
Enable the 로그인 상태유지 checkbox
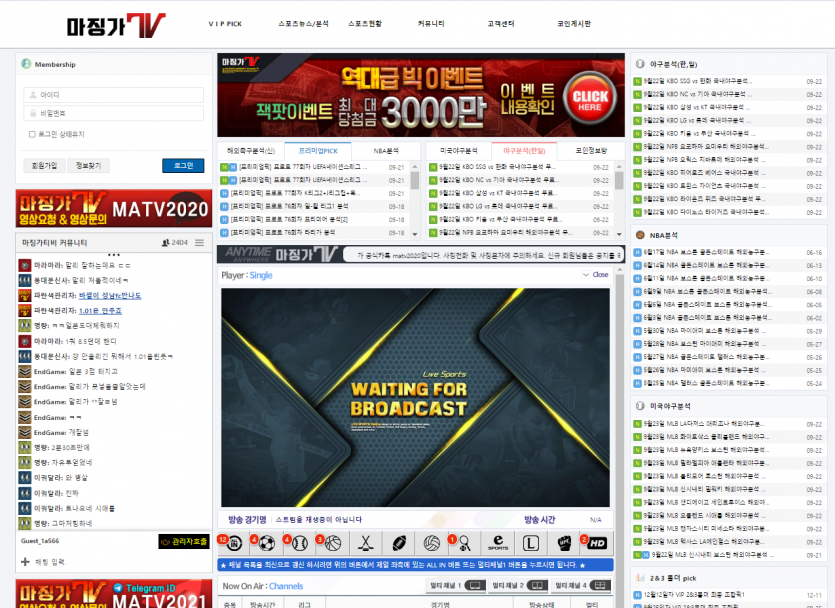point(31,133)
